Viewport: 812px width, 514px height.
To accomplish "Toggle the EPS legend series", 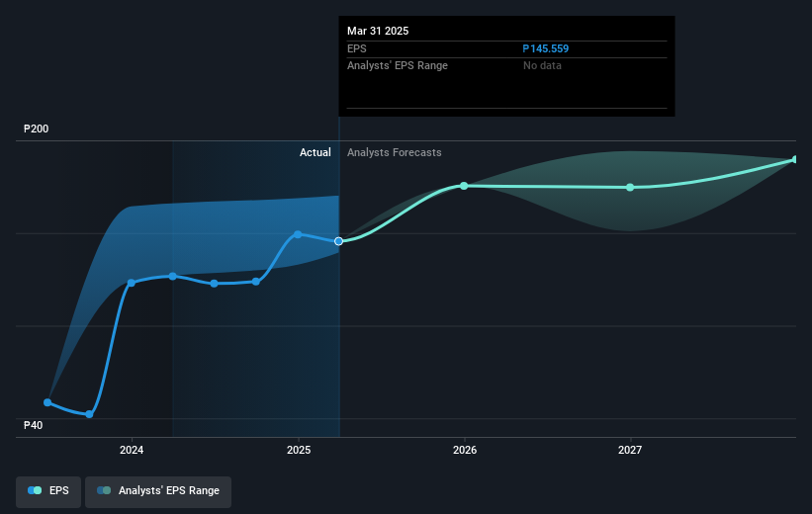I will point(48,490).
